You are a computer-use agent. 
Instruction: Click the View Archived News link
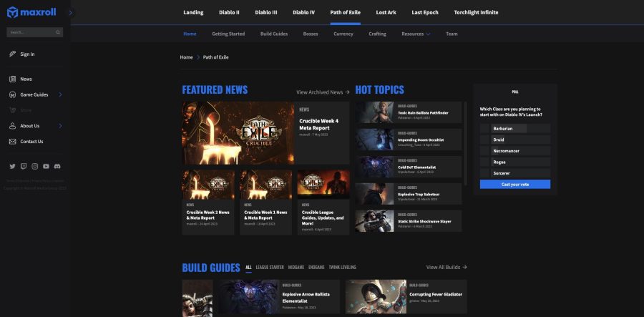pyautogui.click(x=323, y=92)
